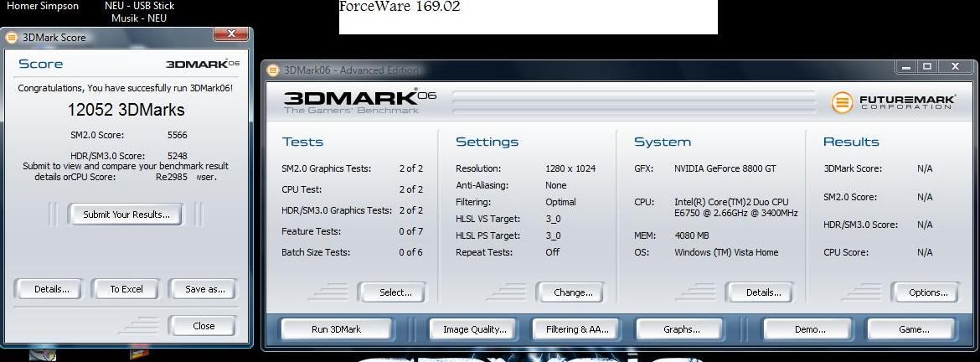The width and height of the screenshot is (980, 362).
Task: Close the 3DMark Score window with X
Action: (231, 34)
